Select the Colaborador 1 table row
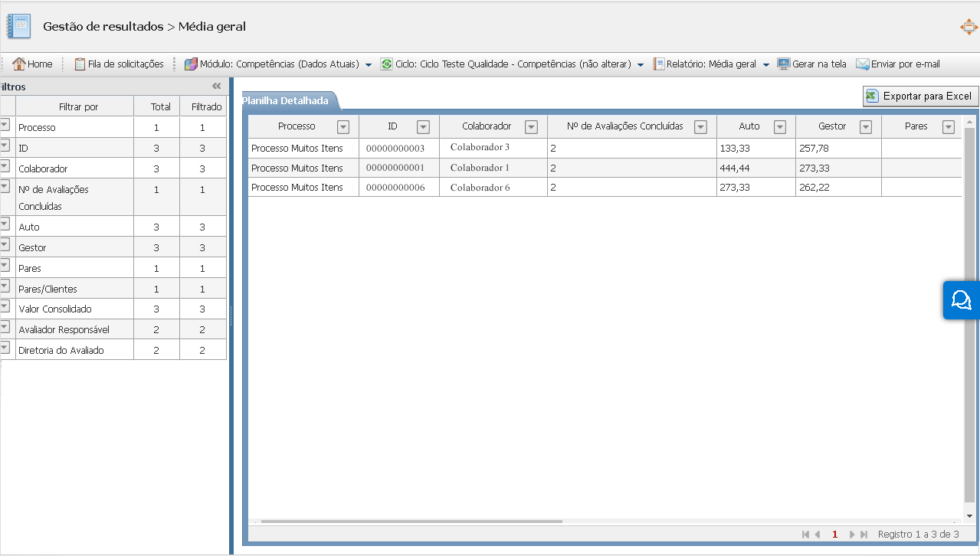The height and width of the screenshot is (556, 980). click(x=480, y=168)
